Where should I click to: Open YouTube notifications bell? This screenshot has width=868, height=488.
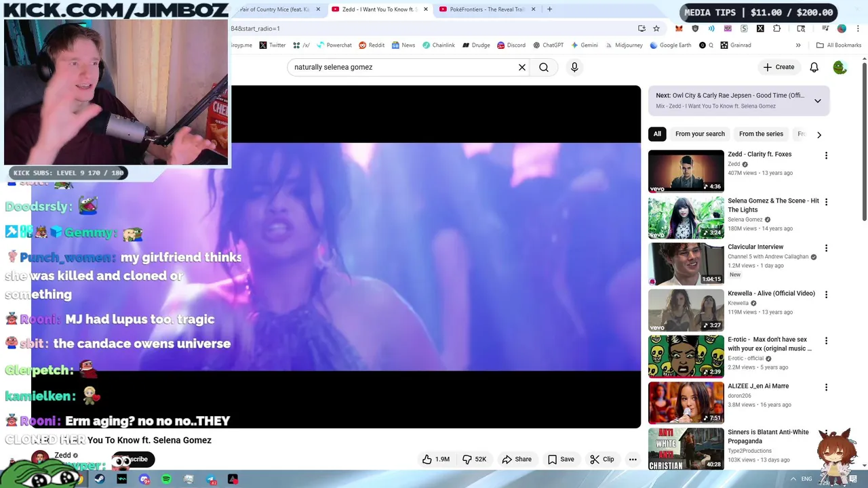coord(814,67)
